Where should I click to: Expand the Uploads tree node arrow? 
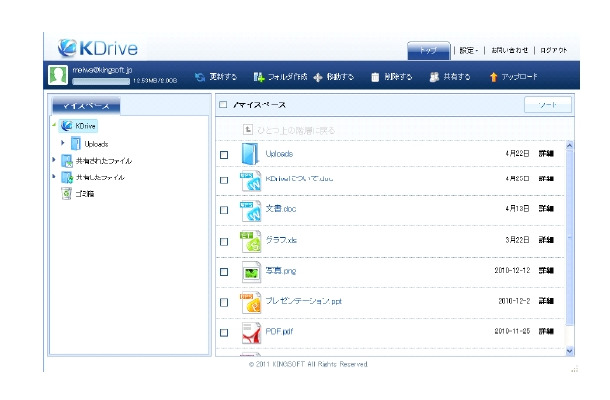coord(63,143)
